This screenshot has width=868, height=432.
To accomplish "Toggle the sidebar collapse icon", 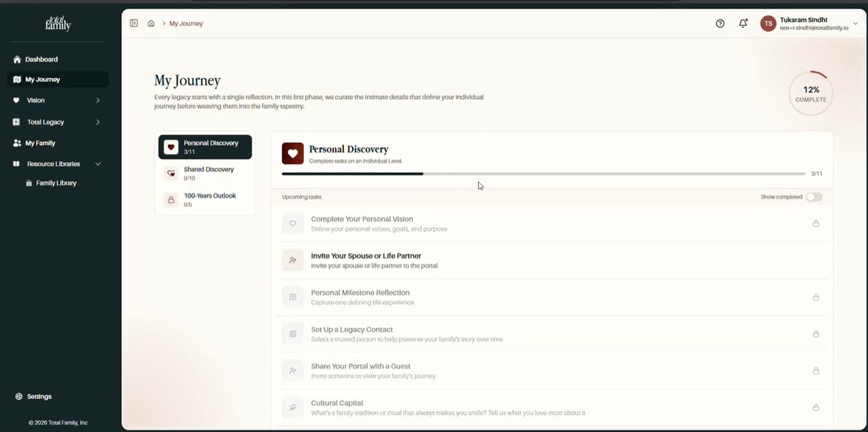I will (x=133, y=24).
